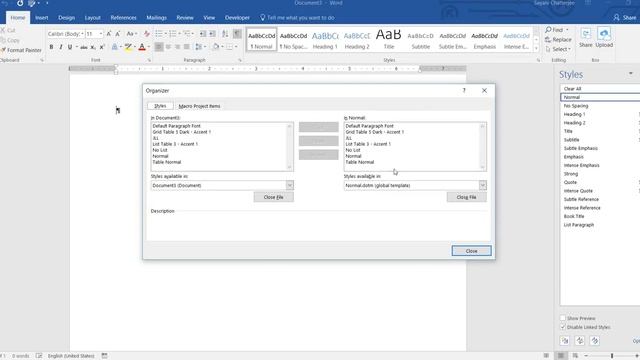Click the Organizer help question mark
The image size is (640, 360).
pos(464,91)
